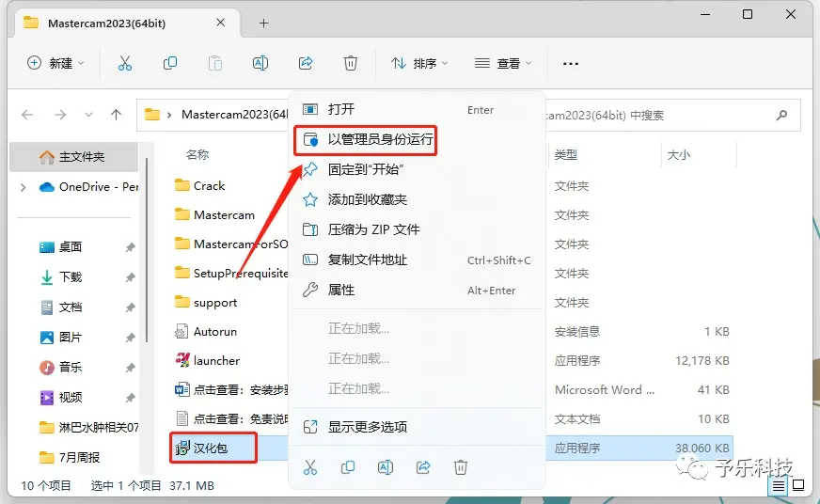Sort by 名称 column header
Viewport: 820px width, 504px height.
[197, 155]
